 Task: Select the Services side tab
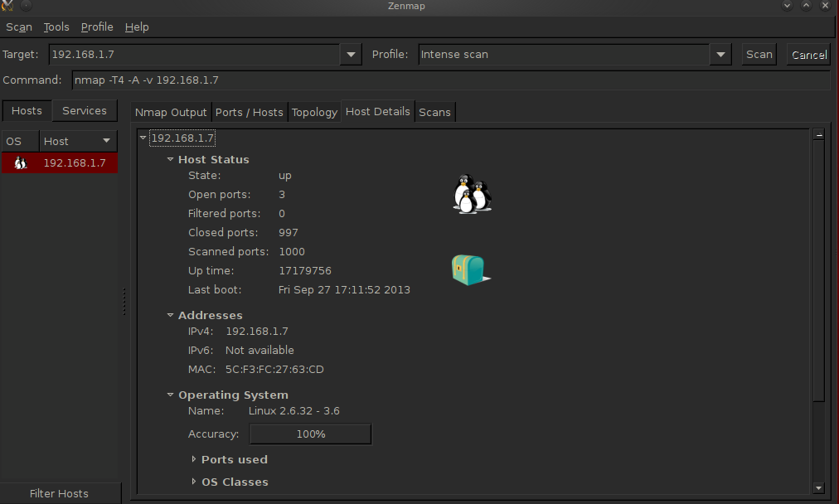click(x=85, y=111)
